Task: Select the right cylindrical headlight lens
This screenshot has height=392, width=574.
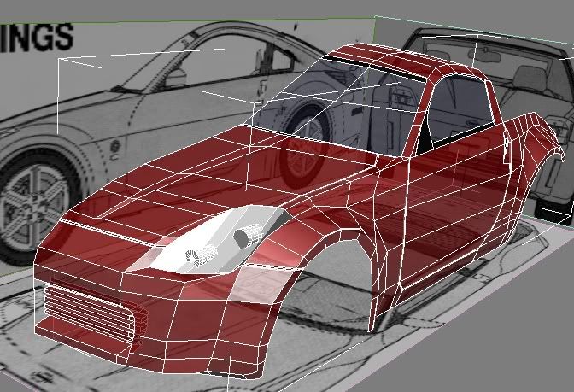Action: (249, 234)
